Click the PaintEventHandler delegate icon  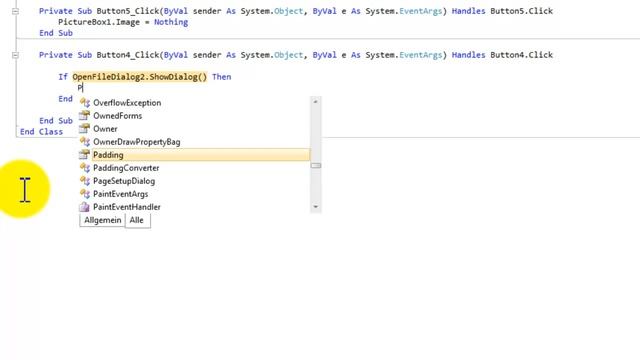click(x=84, y=207)
